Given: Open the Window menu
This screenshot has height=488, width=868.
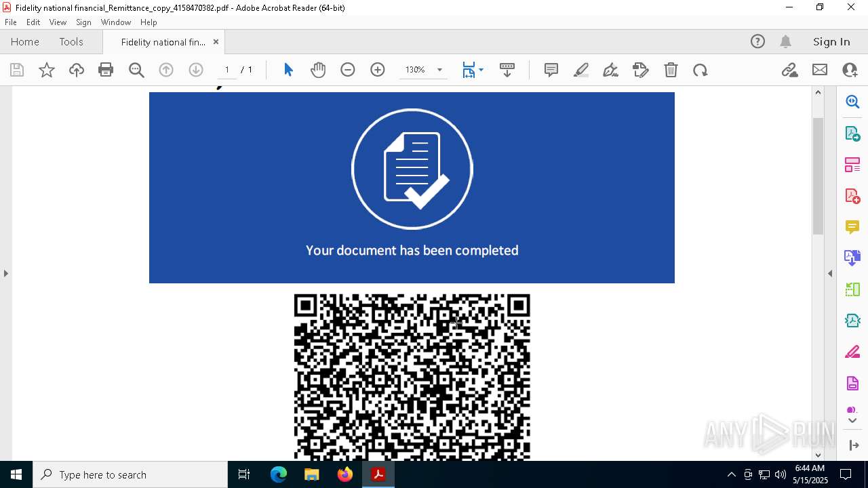Looking at the screenshot, I should (x=116, y=22).
